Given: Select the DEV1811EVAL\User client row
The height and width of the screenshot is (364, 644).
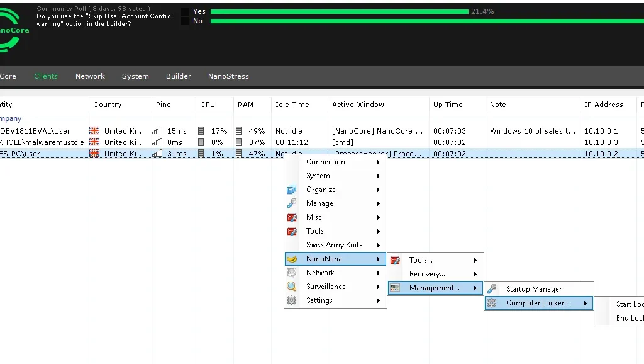Looking at the screenshot, I should 322,131.
